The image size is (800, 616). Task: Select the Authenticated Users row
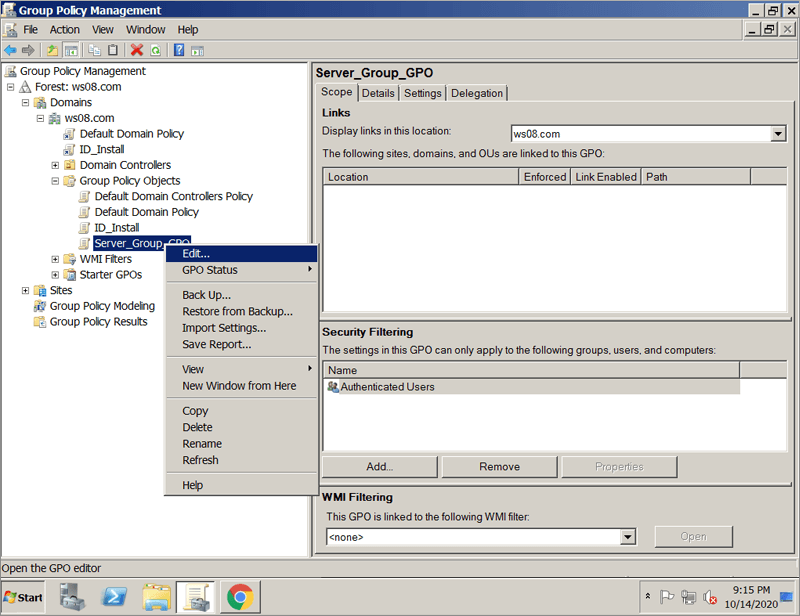(532, 387)
